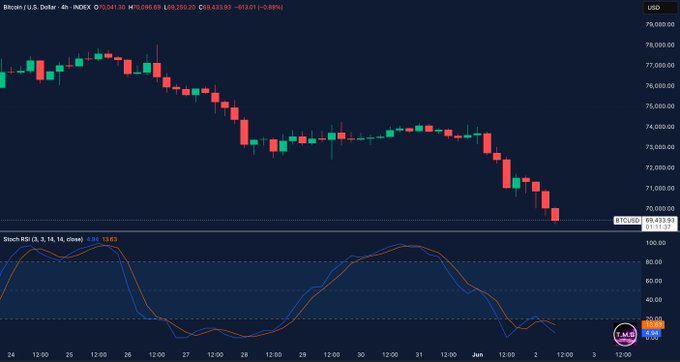The height and width of the screenshot is (362, 680).
Task: Click the orange 13.63 tag on indicator axis
Action: tap(653, 325)
